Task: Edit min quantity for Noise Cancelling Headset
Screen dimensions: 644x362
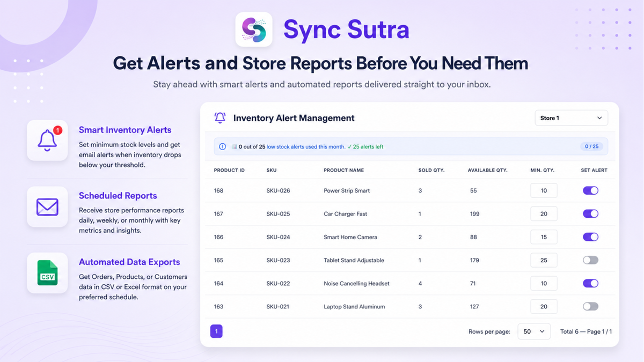Action: pyautogui.click(x=544, y=283)
